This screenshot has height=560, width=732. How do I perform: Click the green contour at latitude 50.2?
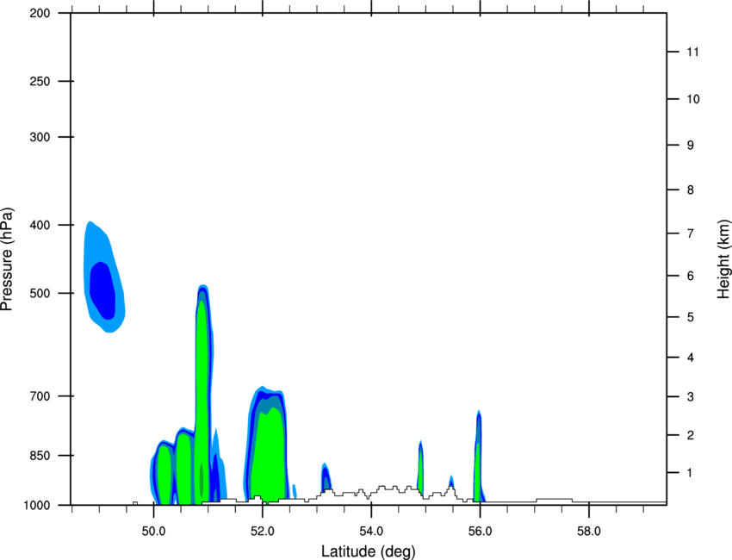click(x=164, y=474)
